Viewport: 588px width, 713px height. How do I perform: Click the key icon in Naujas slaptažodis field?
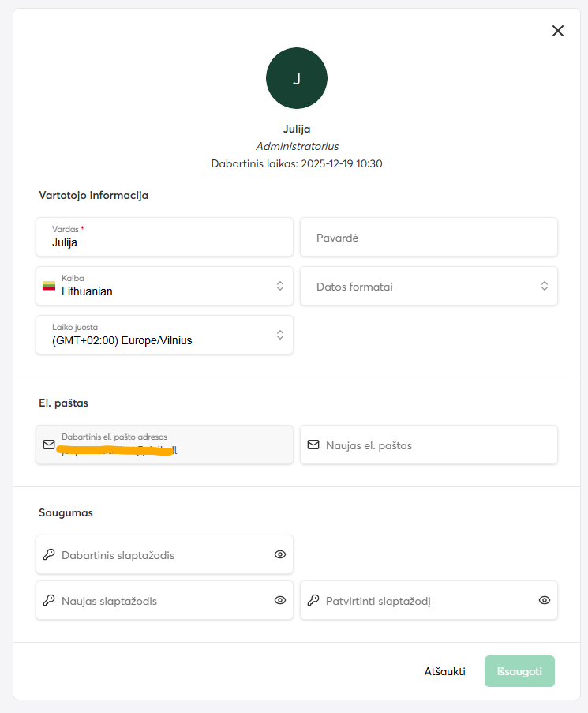[x=49, y=601]
